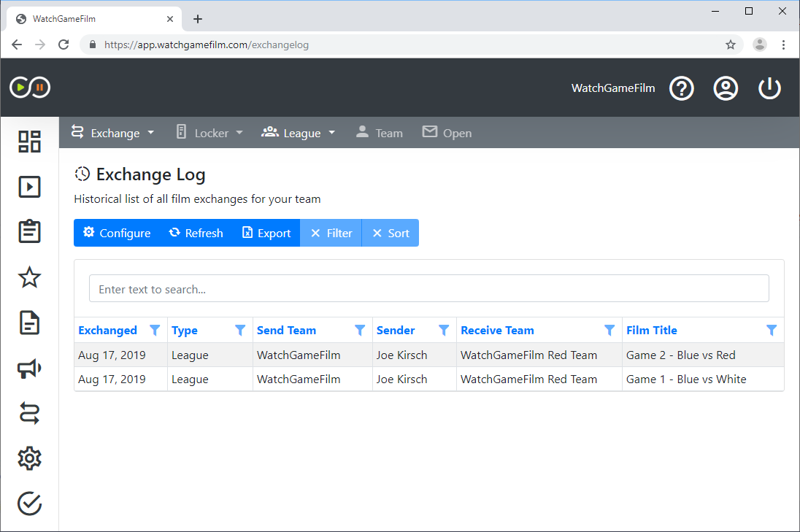
Task: Expand the Locker dropdown menu
Action: (209, 133)
